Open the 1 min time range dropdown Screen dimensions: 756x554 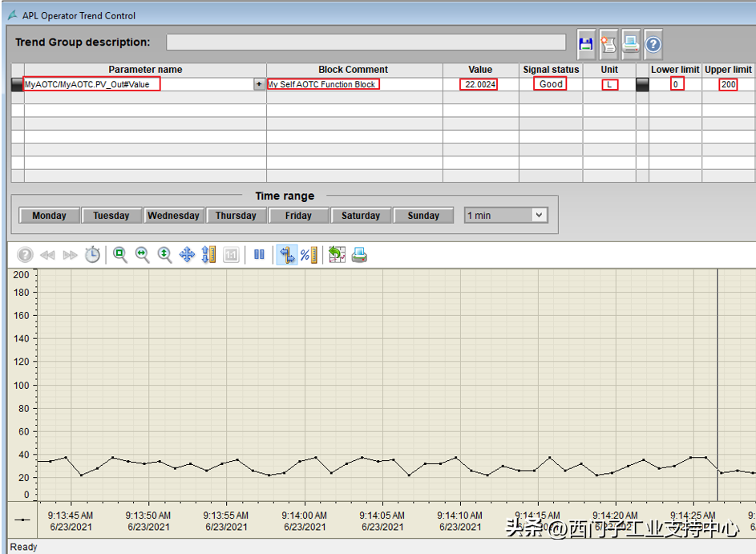click(539, 215)
